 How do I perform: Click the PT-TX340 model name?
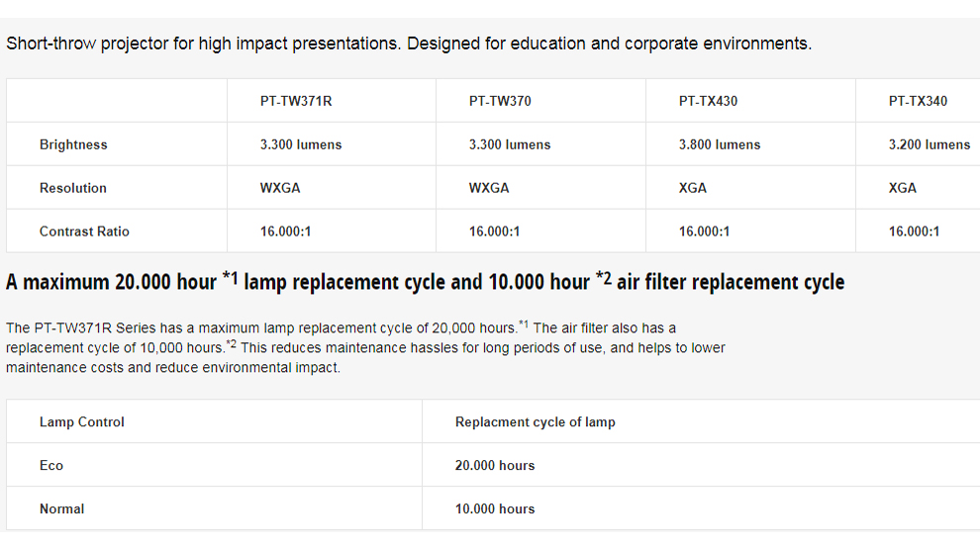pos(918,101)
